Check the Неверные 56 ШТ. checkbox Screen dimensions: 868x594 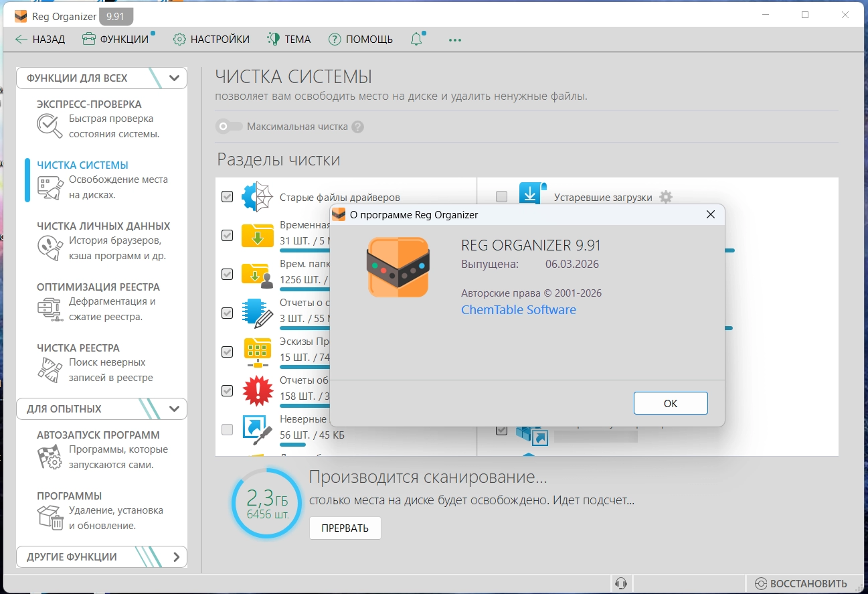point(228,429)
